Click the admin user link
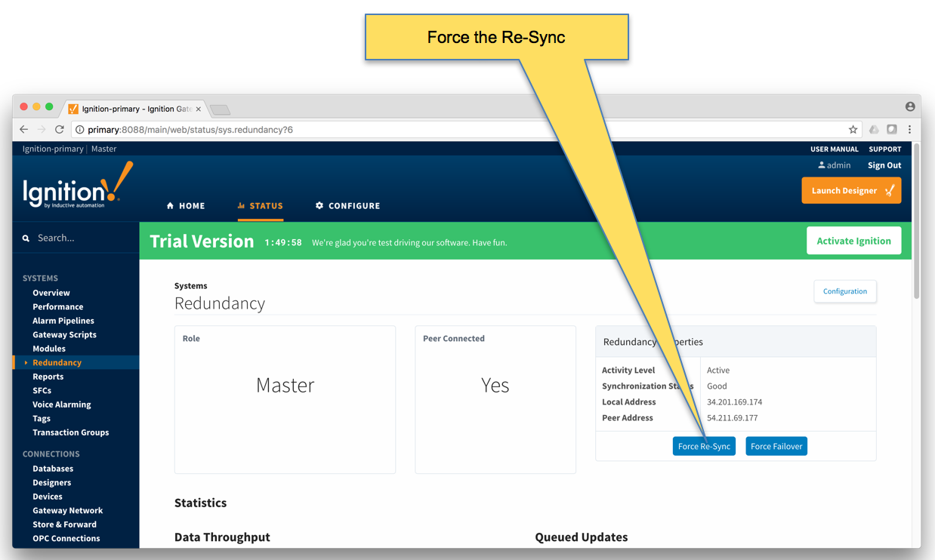Viewport: 935px width, 560px height. pos(835,165)
